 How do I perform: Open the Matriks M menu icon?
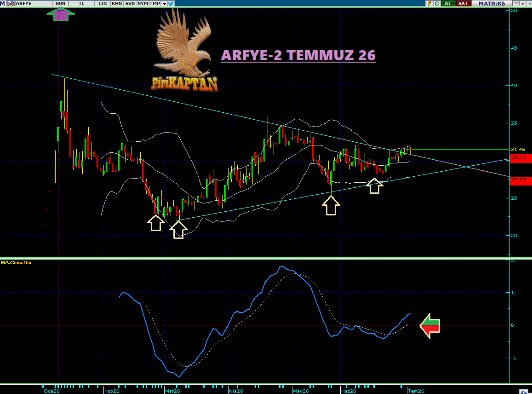(2, 3)
